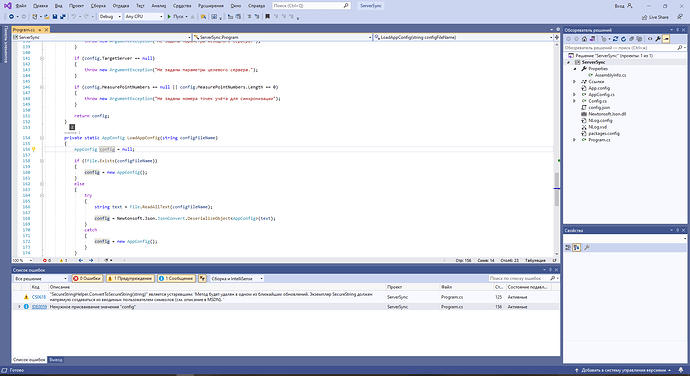Click the main search box Поиск (Ctrl+Q)
The image size is (690, 376).
[311, 6]
